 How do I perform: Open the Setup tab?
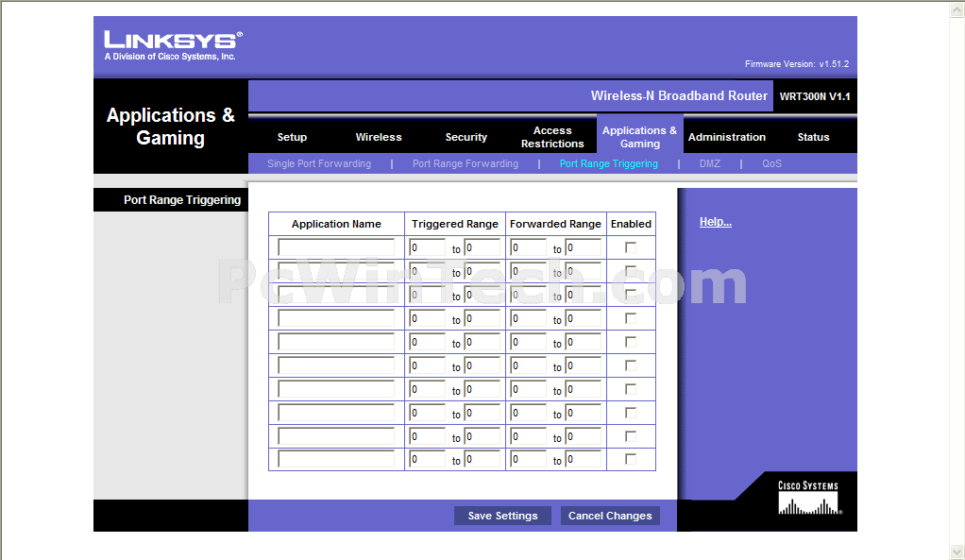(292, 137)
